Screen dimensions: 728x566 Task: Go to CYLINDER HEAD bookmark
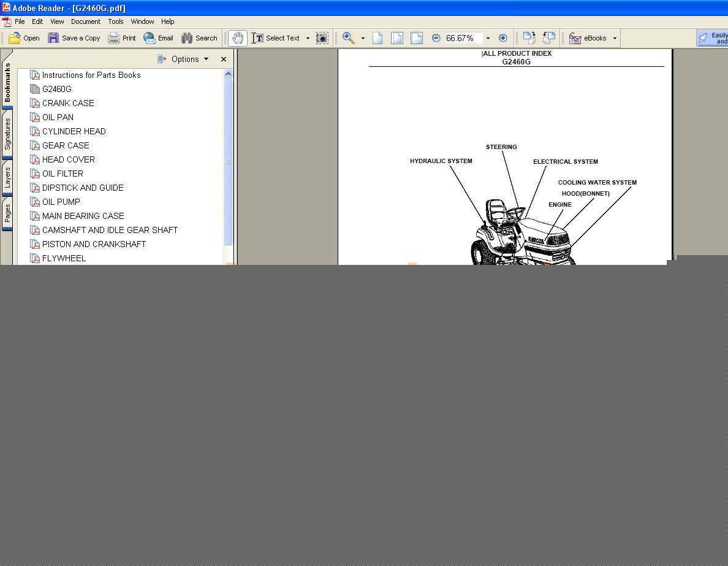tap(74, 131)
